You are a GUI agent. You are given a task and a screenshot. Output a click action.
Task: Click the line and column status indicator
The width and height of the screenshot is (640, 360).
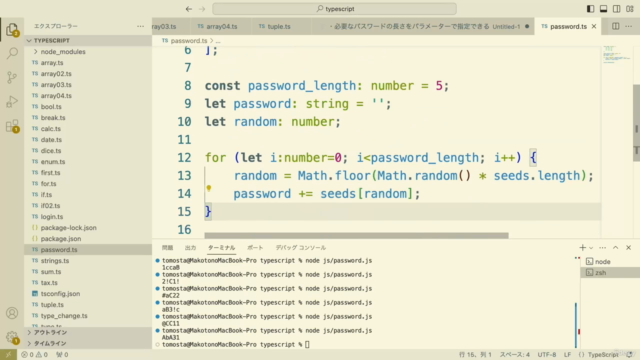(475, 355)
